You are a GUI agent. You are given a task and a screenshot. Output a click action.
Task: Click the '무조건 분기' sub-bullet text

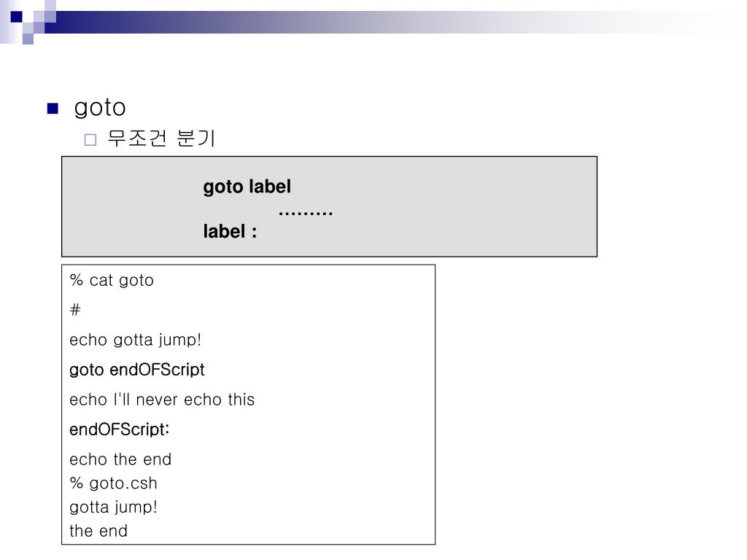pyautogui.click(x=161, y=138)
